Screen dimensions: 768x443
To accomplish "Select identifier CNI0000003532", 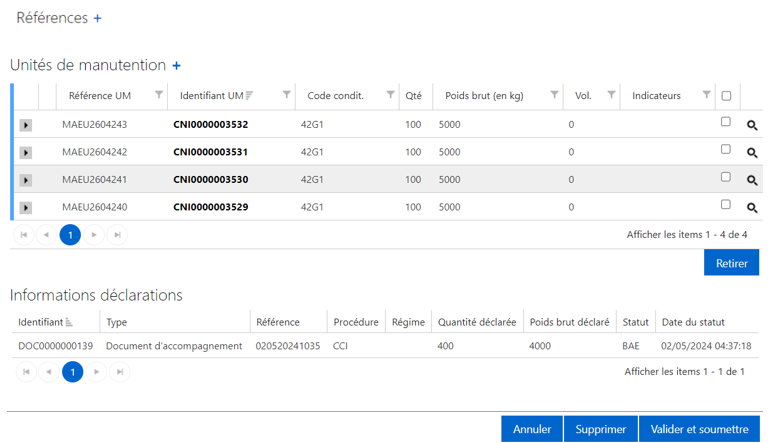I will (211, 124).
